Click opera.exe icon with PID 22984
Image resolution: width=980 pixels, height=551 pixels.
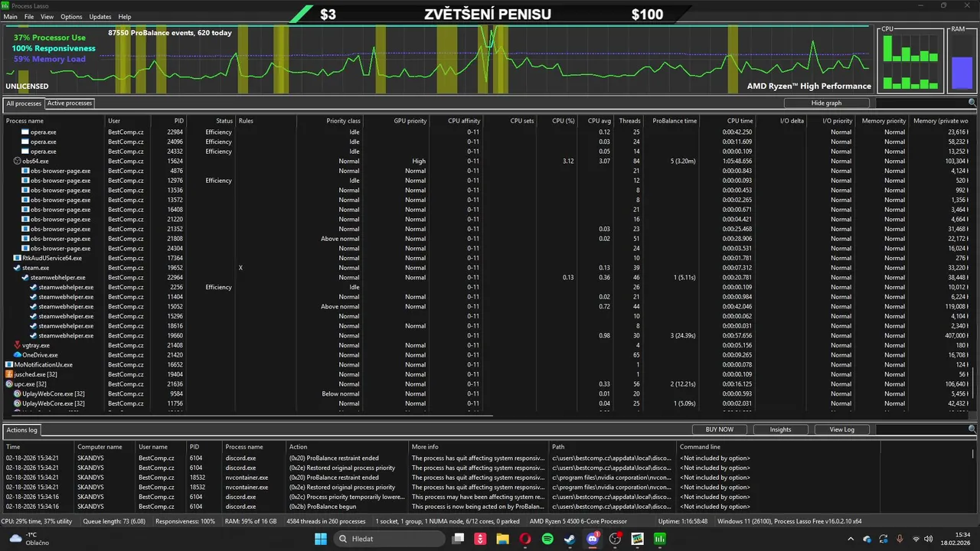[25, 132]
